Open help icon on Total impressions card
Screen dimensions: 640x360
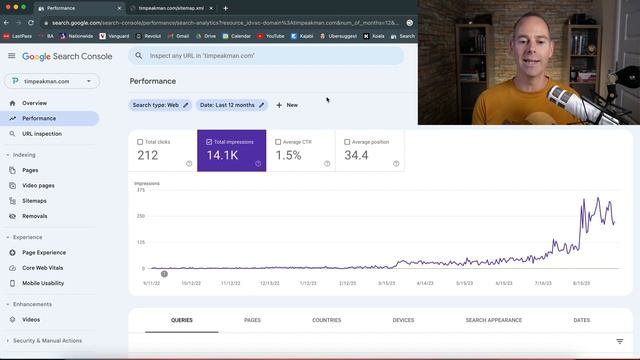258,164
